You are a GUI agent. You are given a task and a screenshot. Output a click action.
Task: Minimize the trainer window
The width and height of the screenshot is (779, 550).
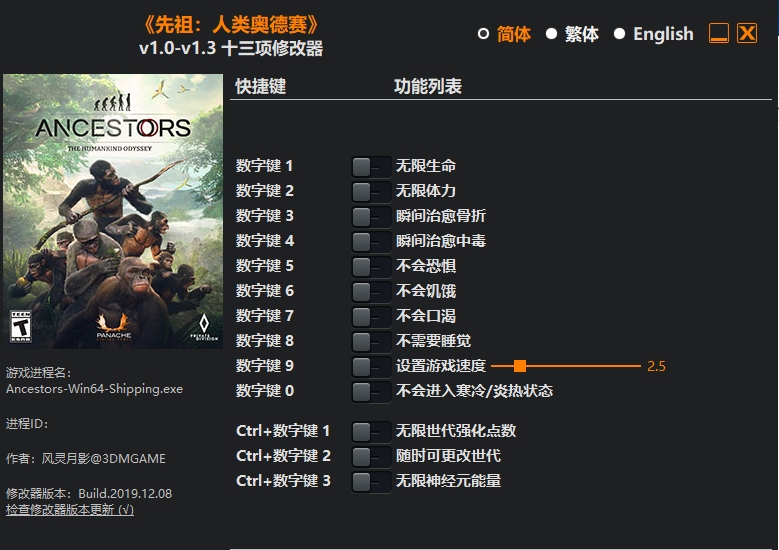click(x=718, y=33)
